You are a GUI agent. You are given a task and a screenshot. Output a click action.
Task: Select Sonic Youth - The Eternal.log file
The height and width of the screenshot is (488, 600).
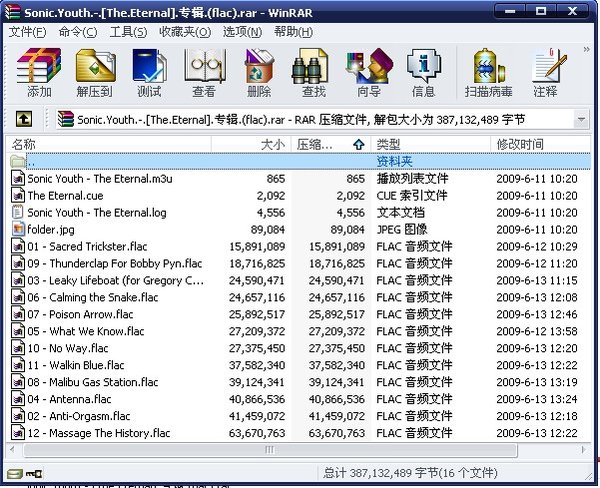point(299,212)
